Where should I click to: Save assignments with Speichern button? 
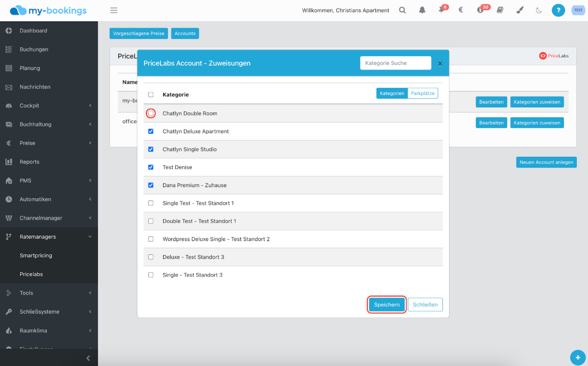tap(387, 305)
